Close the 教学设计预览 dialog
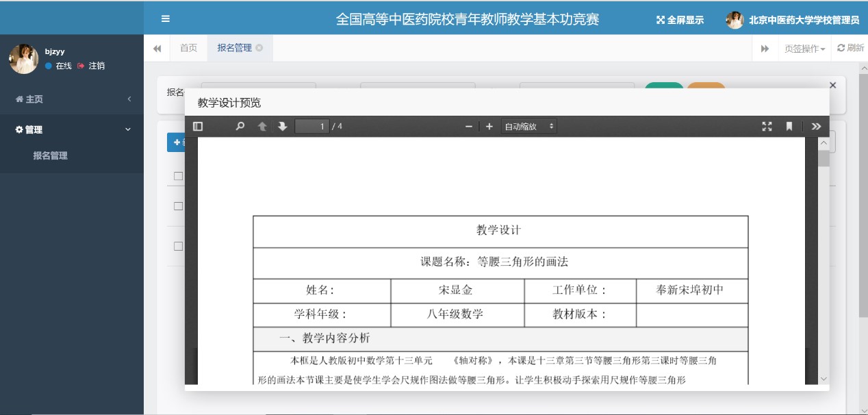This screenshot has height=415, width=868. pyautogui.click(x=832, y=85)
